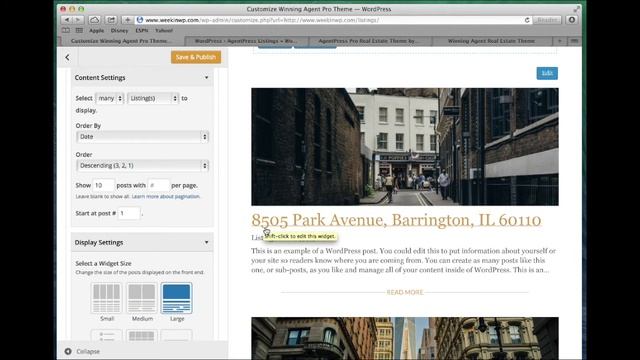Screen dimensions: 640x360
Task: Go back using Safari's back arrow
Action: pos(67,20)
